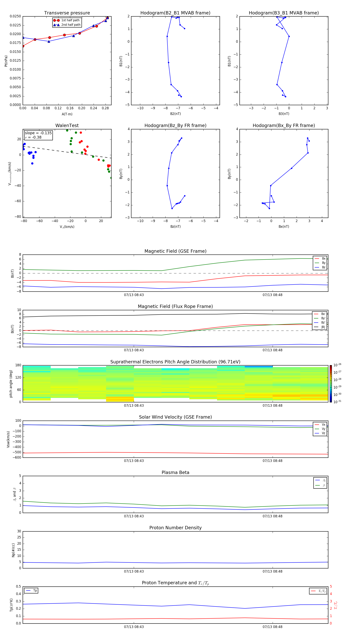Click the Magnetic Field (Flux Rope Frame) title
The image size is (351, 644).
[175, 307]
